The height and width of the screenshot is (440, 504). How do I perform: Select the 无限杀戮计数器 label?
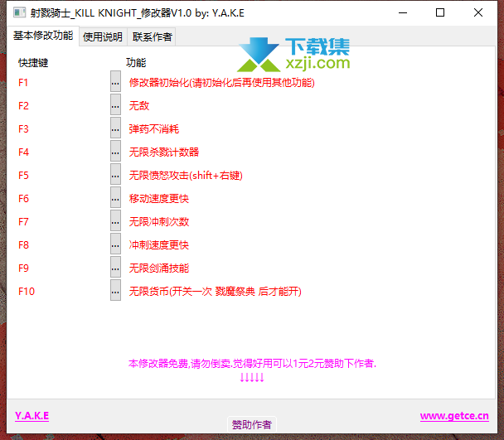coord(164,152)
